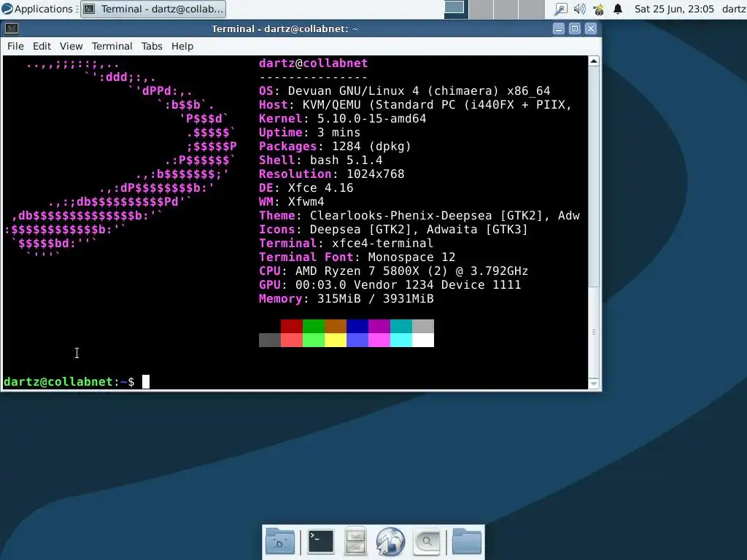The image size is (747, 560).
Task: Open the Help menu
Action: click(182, 46)
